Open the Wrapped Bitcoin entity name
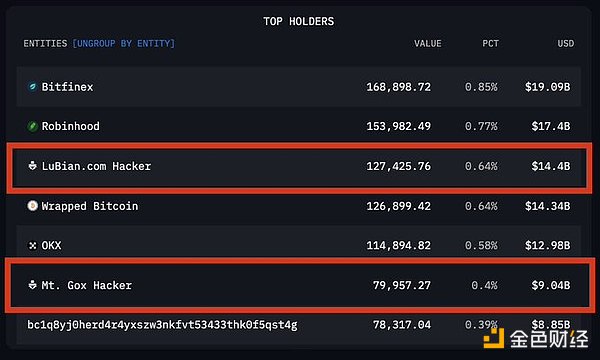 point(90,206)
